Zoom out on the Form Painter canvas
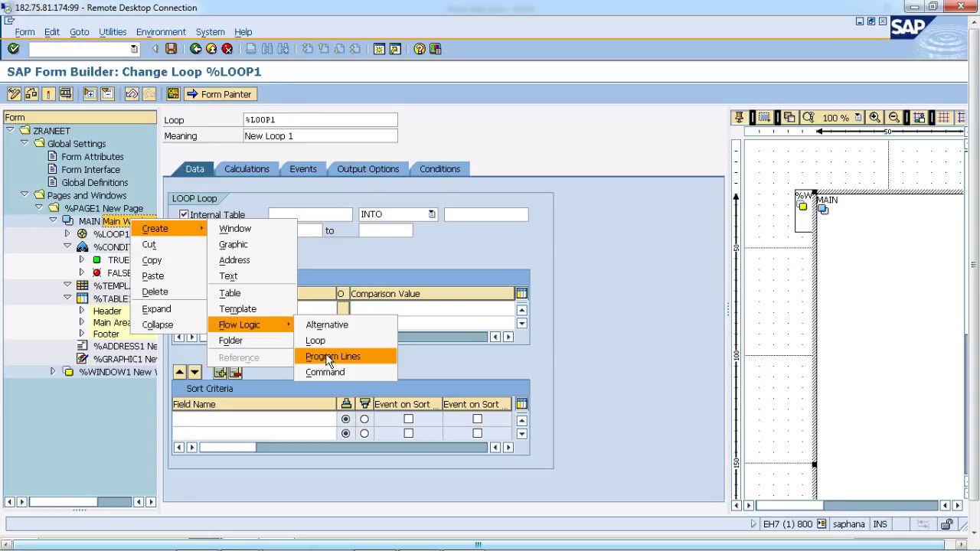980x551 pixels. point(893,118)
